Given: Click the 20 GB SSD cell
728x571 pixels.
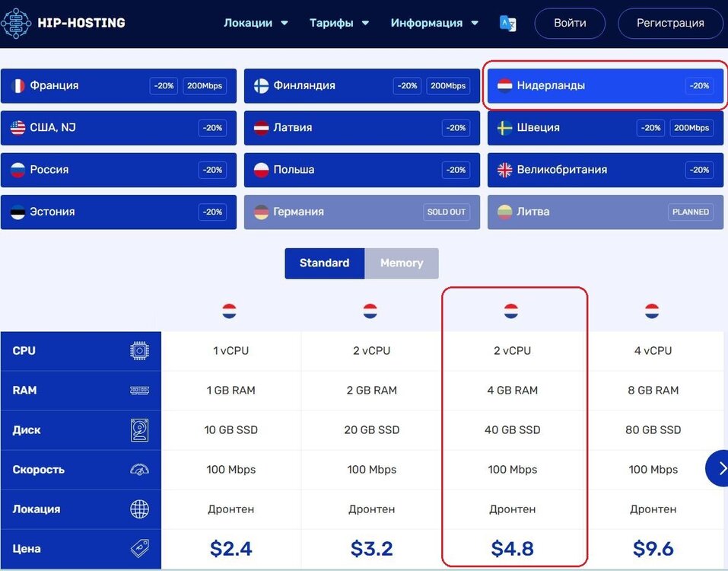Looking at the screenshot, I should point(371,429).
